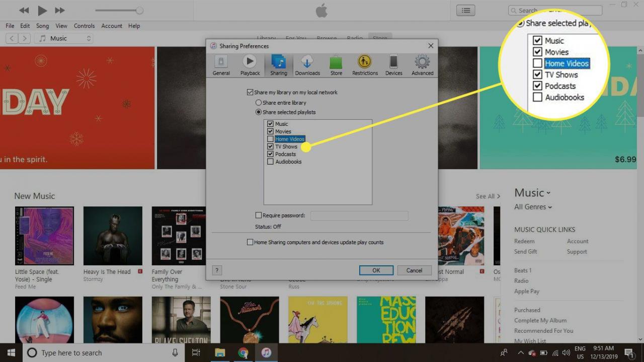The width and height of the screenshot is (644, 362).
Task: Expand the All Genres dropdown
Action: point(533,207)
